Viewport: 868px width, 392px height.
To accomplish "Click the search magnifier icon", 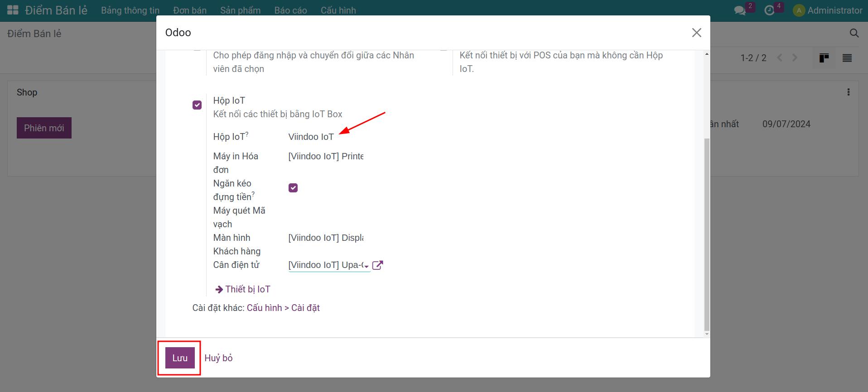I will point(854,33).
